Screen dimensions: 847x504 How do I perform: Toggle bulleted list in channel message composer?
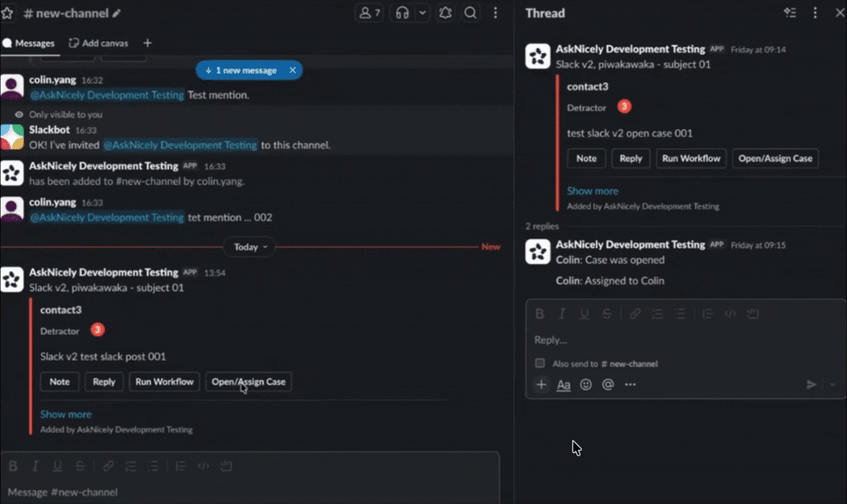153,466
